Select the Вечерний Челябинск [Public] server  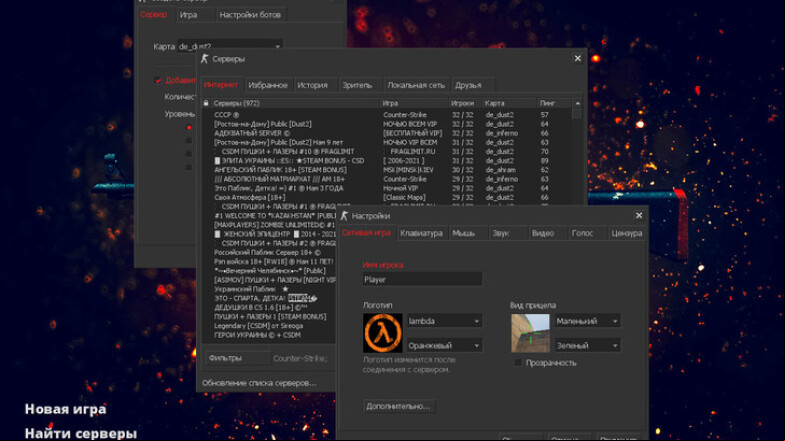pos(269,271)
